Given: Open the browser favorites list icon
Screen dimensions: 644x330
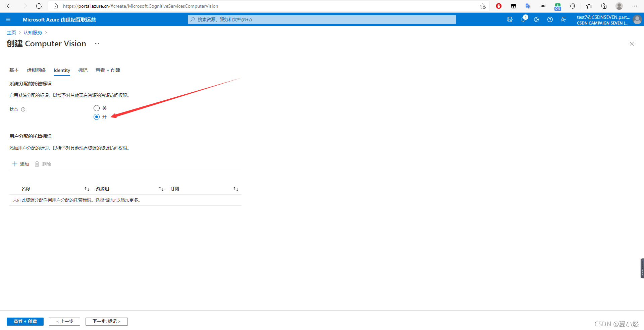Looking at the screenshot, I should tap(589, 6).
